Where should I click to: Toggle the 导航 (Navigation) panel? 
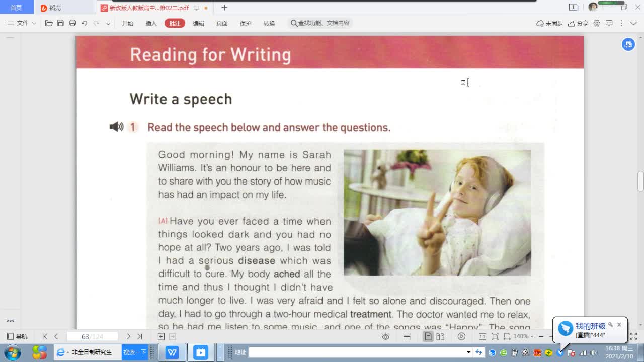click(18, 336)
